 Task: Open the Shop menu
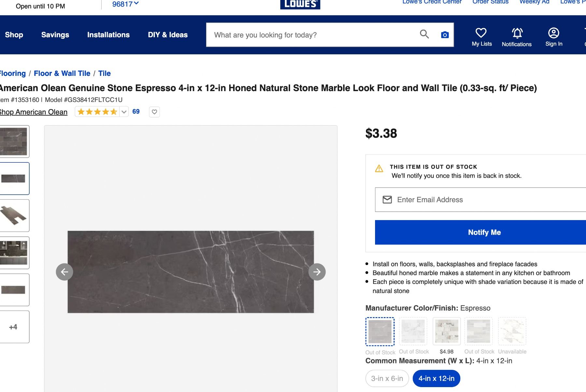pos(14,35)
